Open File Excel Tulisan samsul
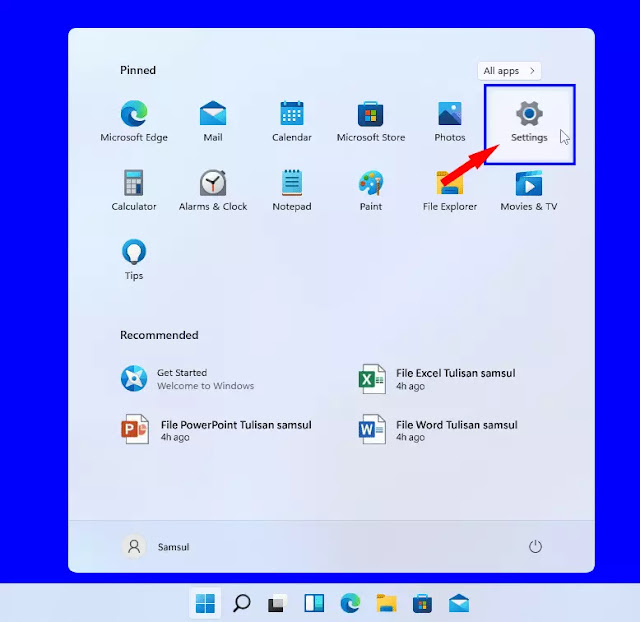This screenshot has width=640, height=622. [x=437, y=379]
